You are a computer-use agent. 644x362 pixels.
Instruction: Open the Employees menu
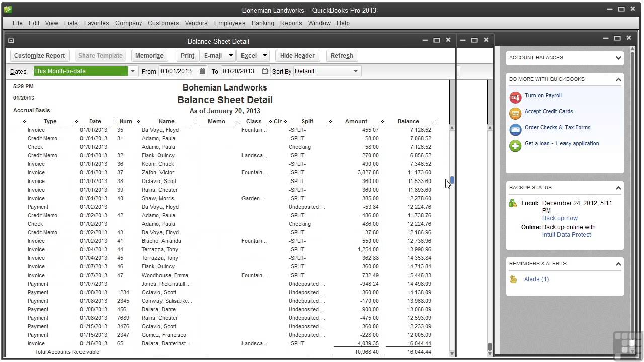[x=229, y=23]
